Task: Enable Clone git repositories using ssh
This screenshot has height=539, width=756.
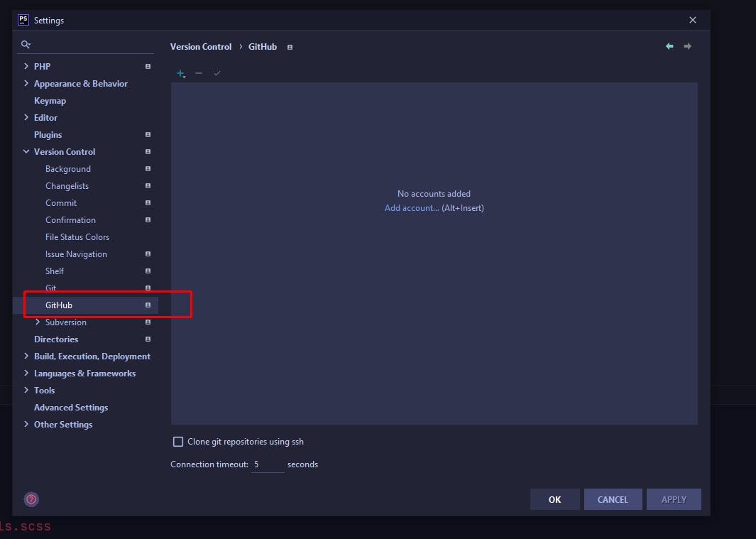Action: pyautogui.click(x=178, y=442)
